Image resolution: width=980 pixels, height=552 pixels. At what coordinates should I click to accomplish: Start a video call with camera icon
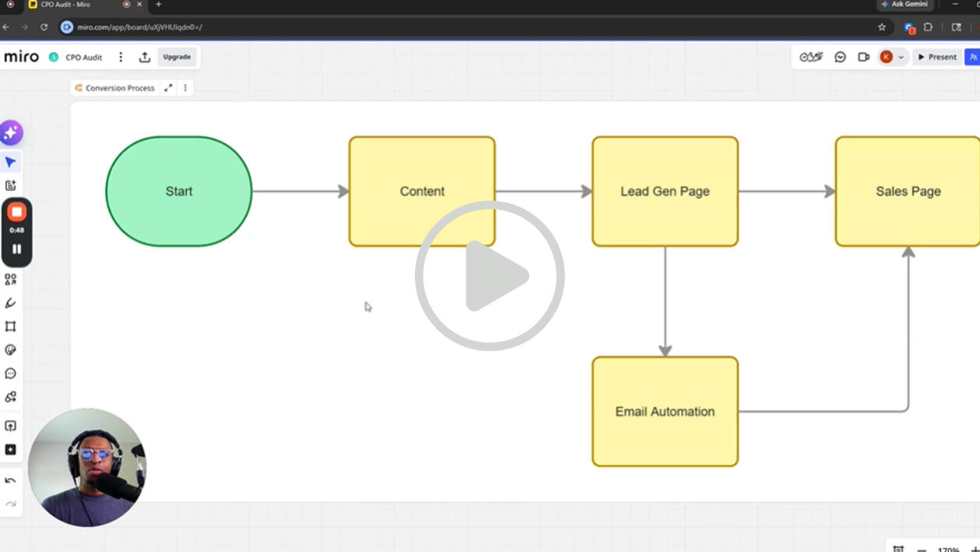tap(863, 57)
